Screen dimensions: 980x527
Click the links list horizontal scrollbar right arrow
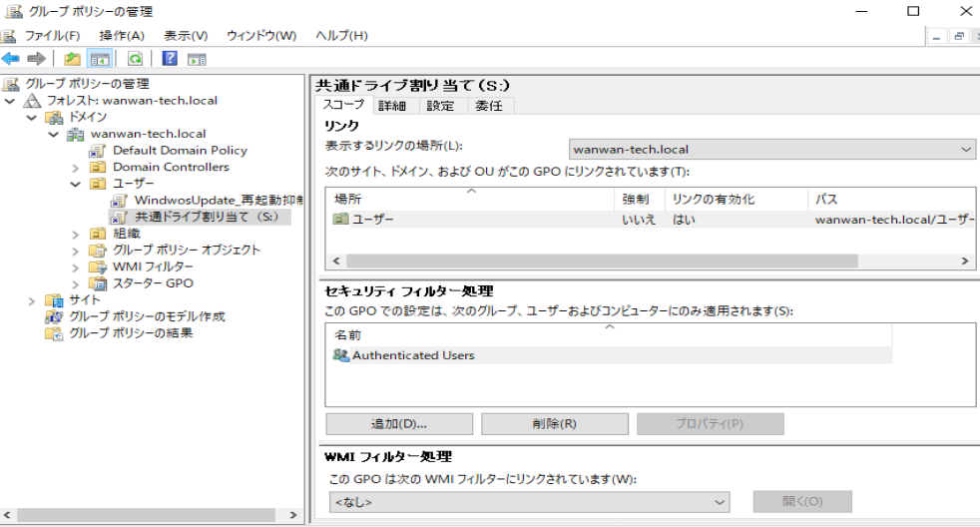[x=965, y=261]
